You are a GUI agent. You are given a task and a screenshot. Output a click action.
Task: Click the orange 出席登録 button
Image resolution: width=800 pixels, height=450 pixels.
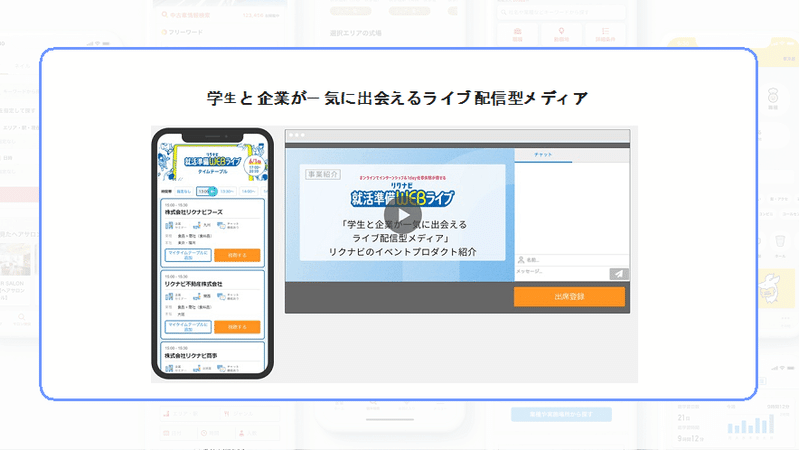point(569,296)
